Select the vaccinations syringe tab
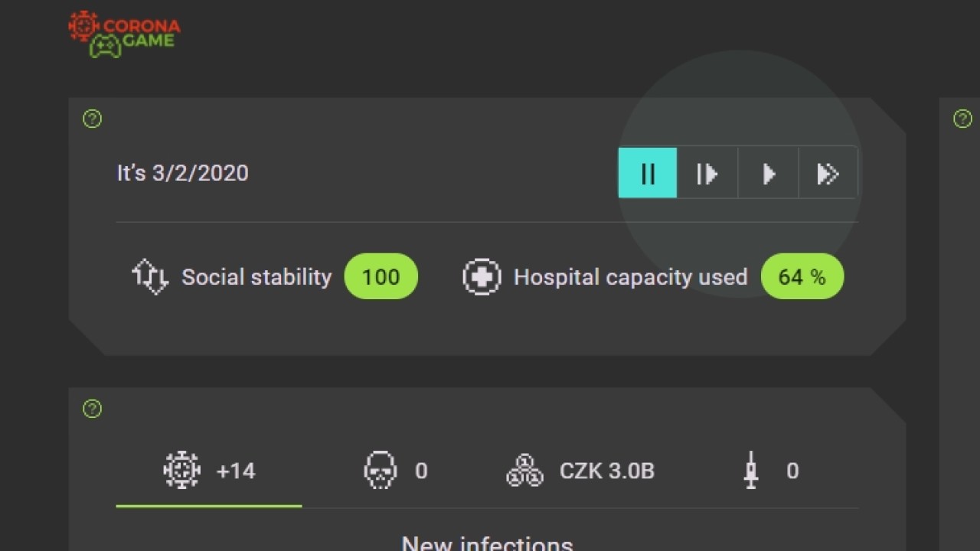 click(770, 471)
